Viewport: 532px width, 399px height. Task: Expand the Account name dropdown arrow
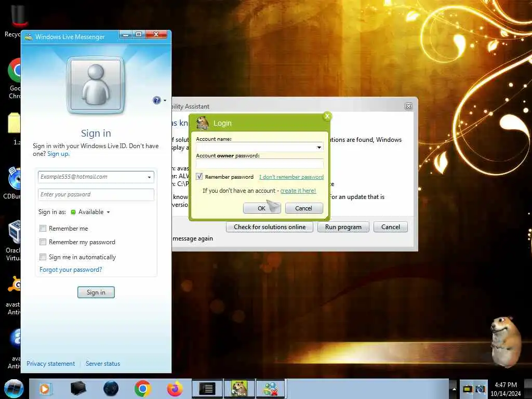pos(319,147)
